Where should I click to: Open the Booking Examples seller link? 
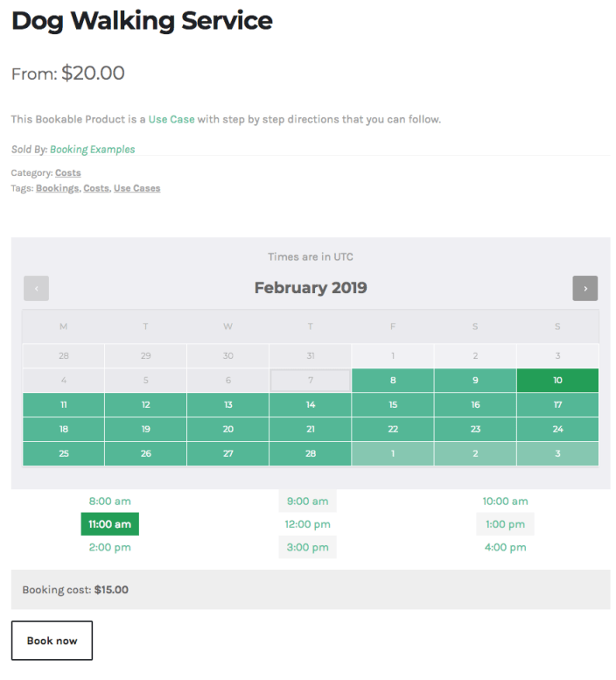93,150
